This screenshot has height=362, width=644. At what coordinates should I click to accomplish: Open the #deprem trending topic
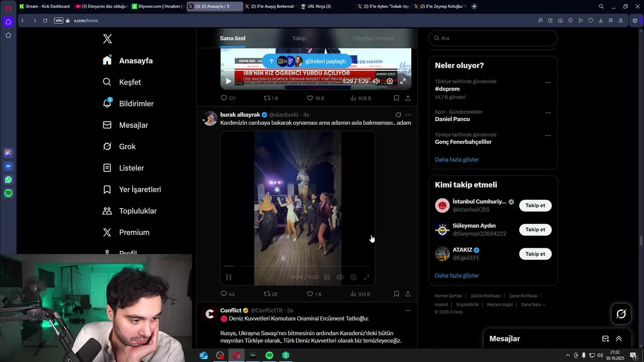447,89
